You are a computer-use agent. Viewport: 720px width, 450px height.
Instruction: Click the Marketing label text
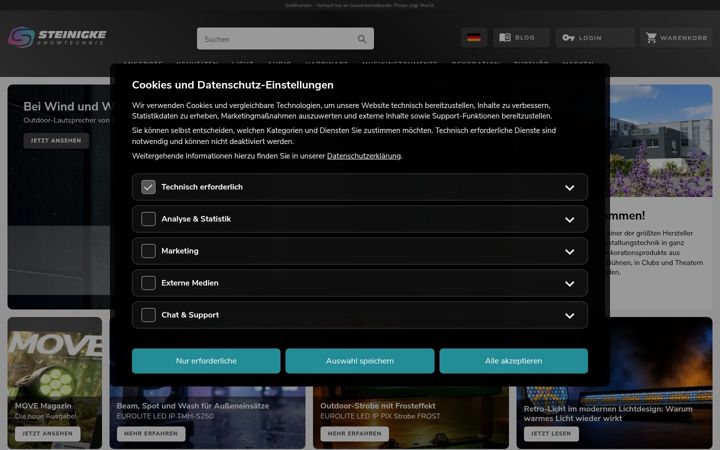(180, 251)
